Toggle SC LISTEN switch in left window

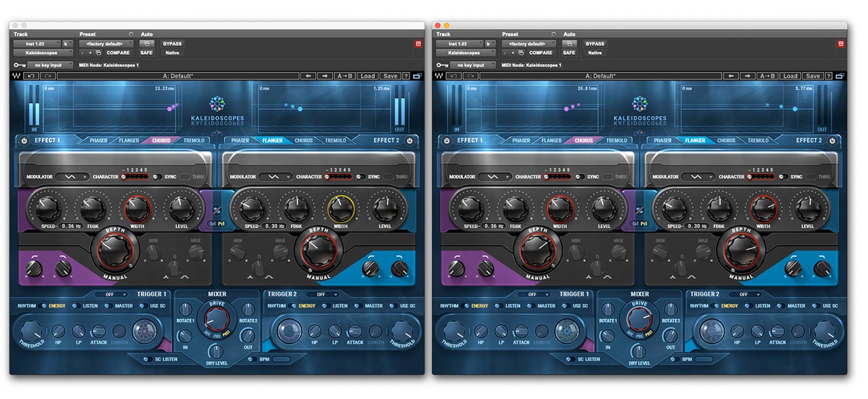(147, 359)
